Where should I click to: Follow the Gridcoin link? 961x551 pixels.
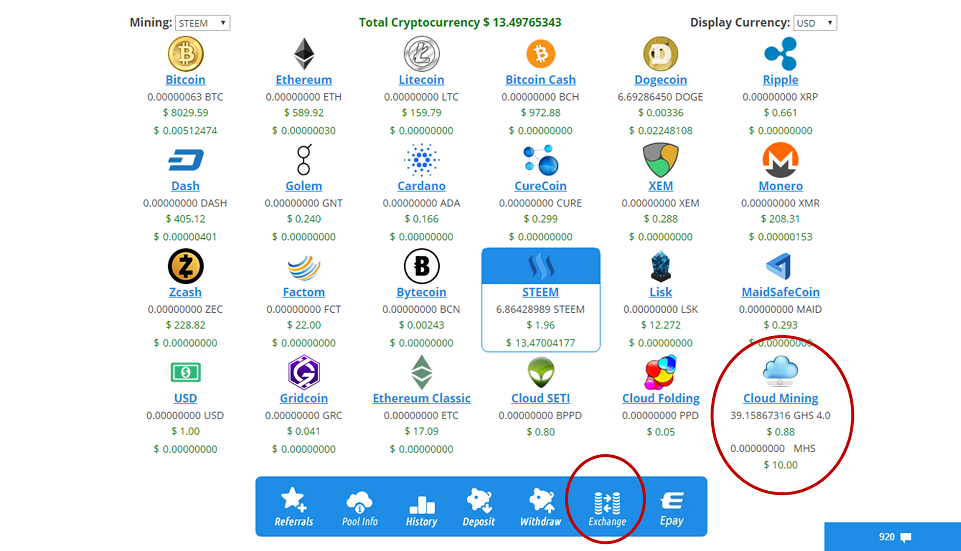[x=304, y=398]
